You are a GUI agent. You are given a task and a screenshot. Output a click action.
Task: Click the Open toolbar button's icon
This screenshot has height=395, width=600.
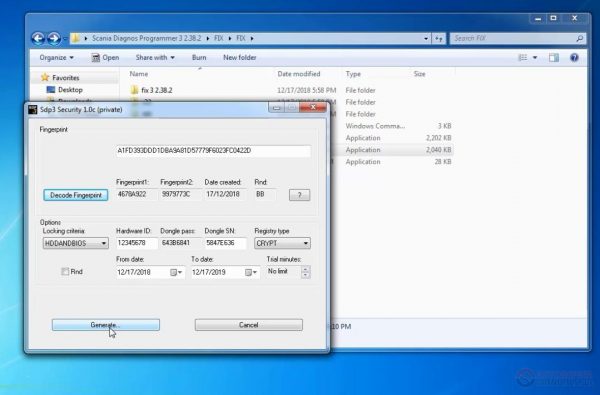(96, 57)
